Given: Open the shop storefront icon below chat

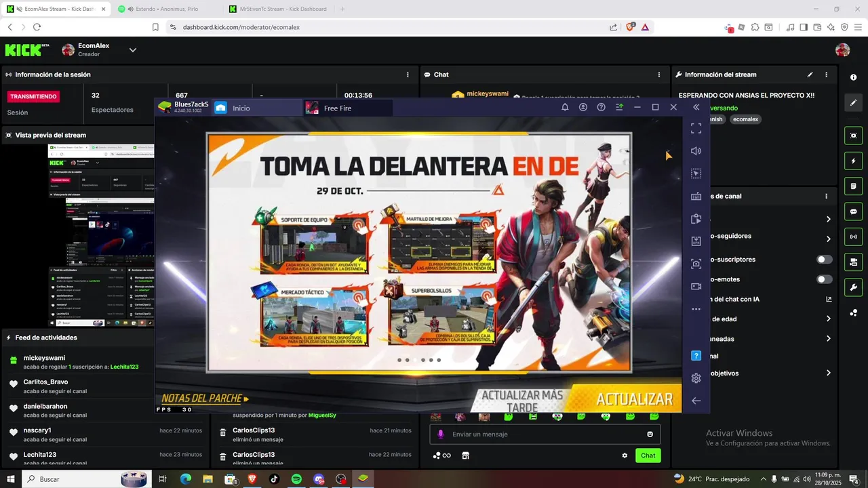Looking at the screenshot, I should [465, 455].
